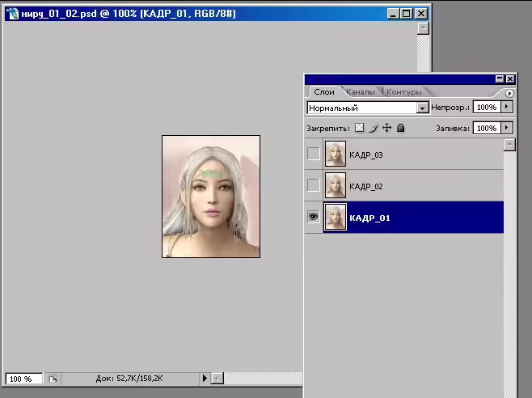Click the Заливка 100% fill field
Image resolution: width=532 pixels, height=398 pixels.
[x=487, y=129]
